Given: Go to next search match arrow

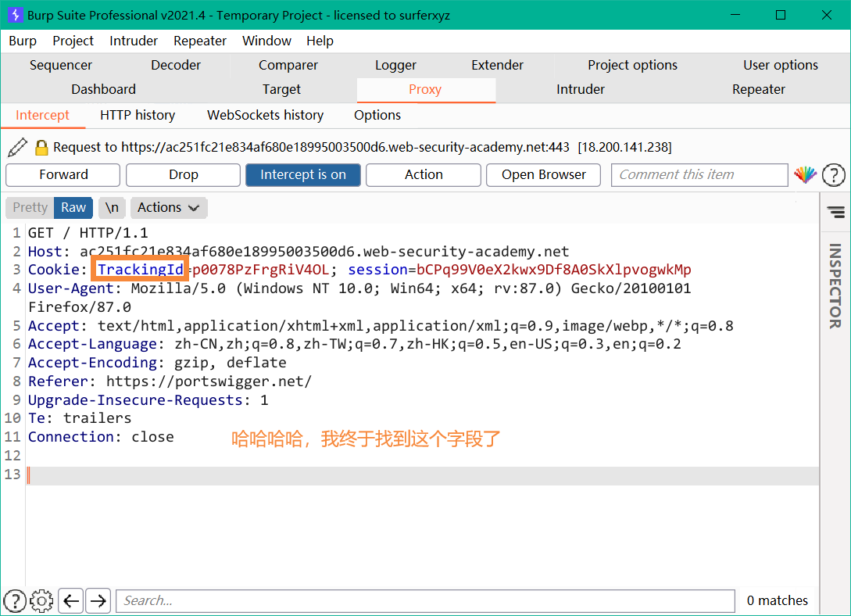Looking at the screenshot, I should [98, 601].
